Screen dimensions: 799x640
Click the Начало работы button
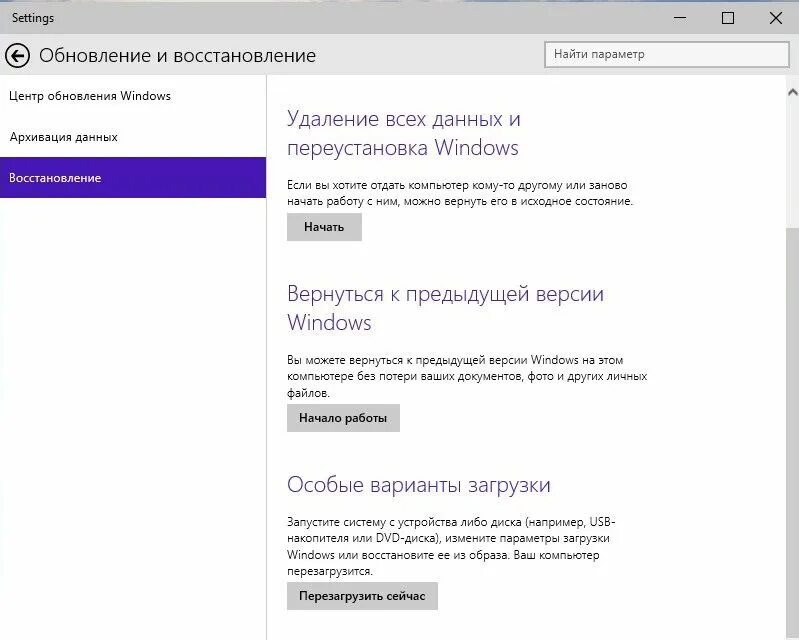coord(343,418)
